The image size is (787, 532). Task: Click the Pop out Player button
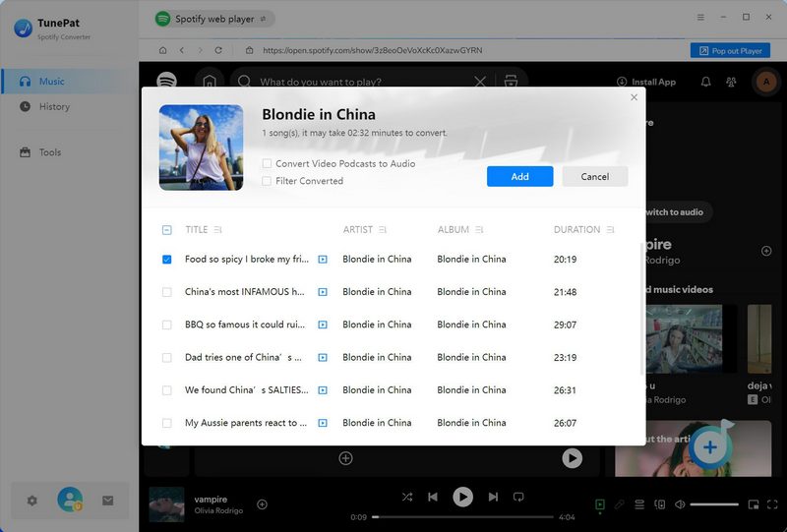(730, 51)
